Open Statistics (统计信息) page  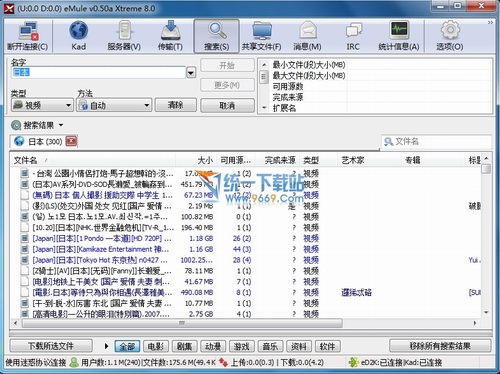[399, 36]
